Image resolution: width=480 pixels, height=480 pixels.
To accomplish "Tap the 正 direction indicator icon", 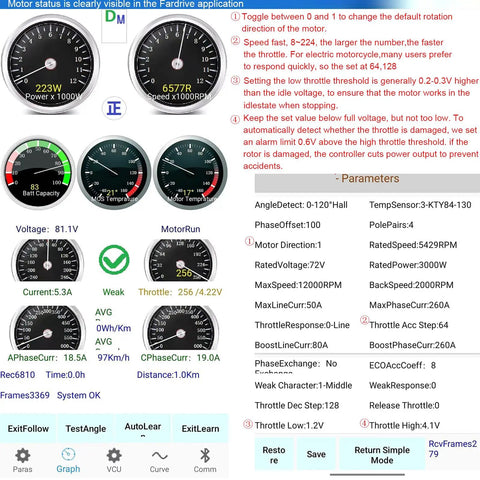I will pos(114,109).
